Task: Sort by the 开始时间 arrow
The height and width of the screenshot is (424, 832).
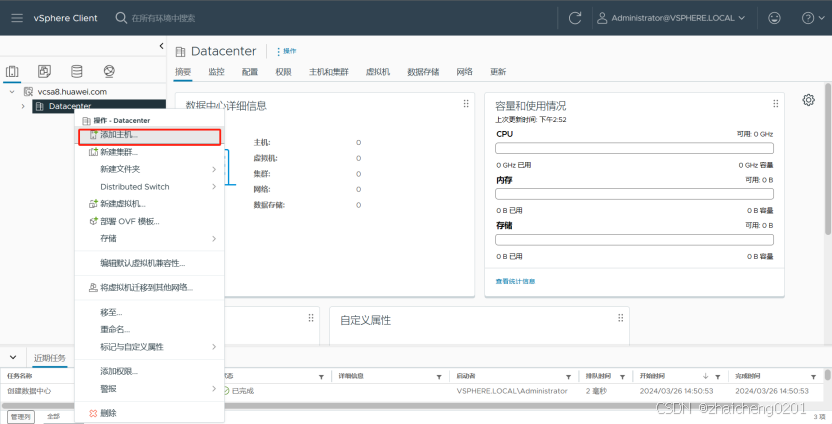Action: (705, 376)
